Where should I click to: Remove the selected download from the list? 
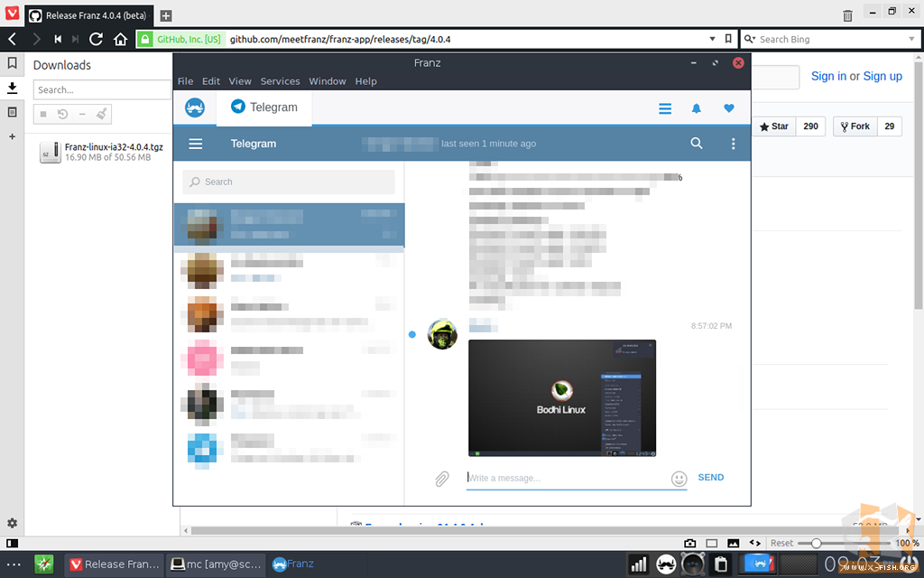tap(82, 114)
